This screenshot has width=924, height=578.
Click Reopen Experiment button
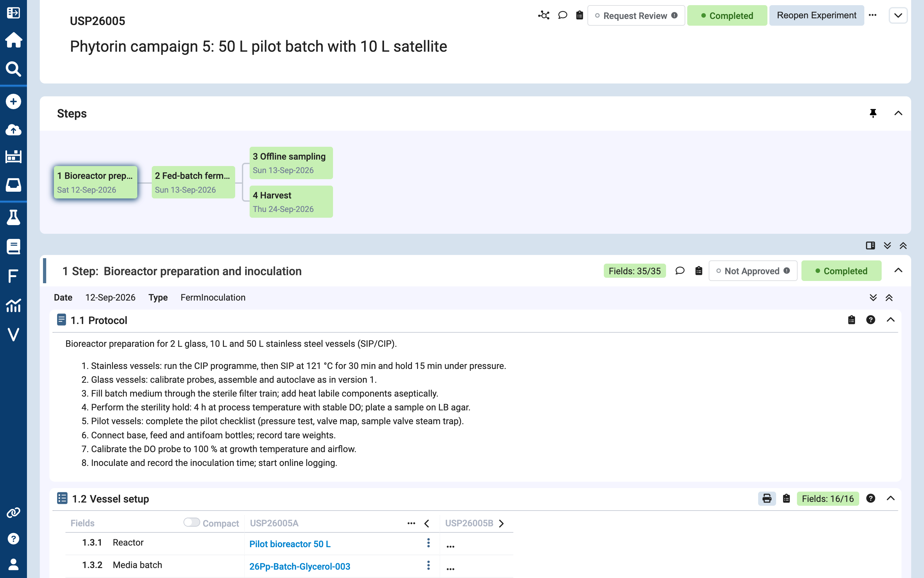(x=816, y=15)
